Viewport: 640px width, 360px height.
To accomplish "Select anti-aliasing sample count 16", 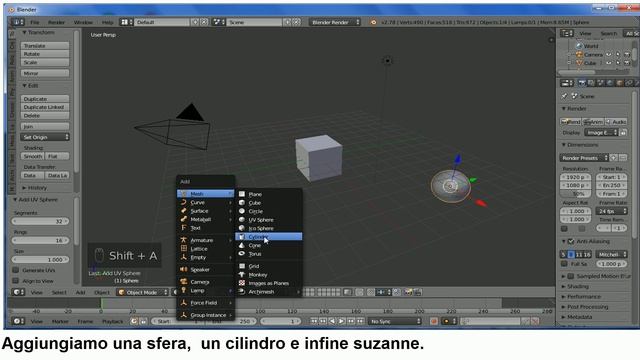I will [x=587, y=254].
